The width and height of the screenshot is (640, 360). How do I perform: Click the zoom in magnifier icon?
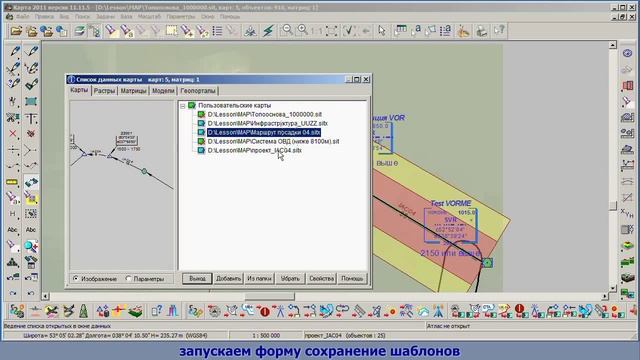302,31
